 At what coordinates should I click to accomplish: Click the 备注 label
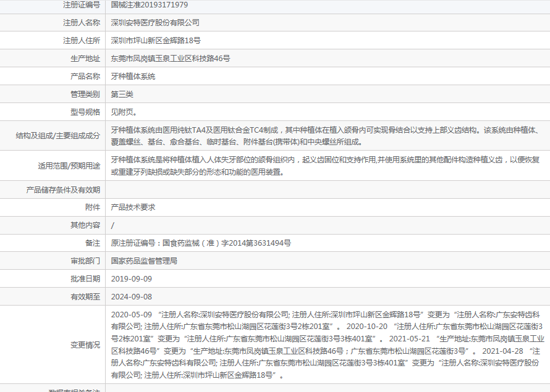click(x=93, y=243)
